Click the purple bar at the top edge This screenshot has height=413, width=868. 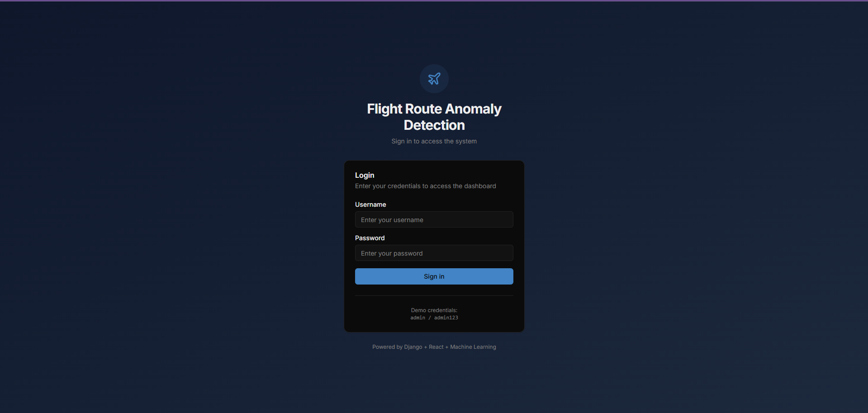pos(434,1)
